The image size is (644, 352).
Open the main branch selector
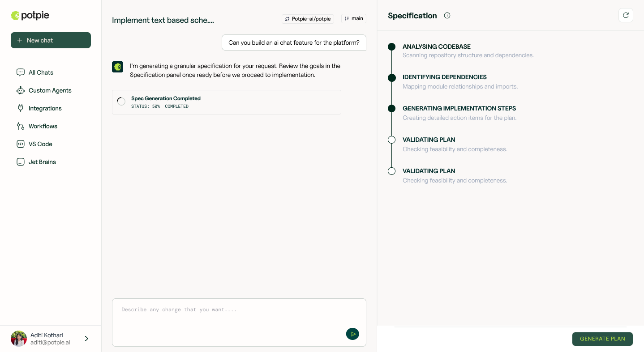353,18
